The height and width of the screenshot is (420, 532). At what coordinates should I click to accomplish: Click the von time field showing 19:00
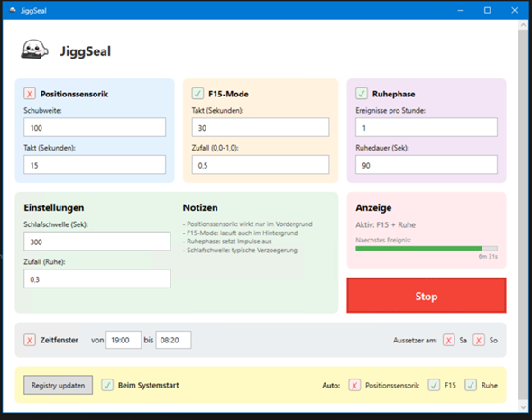click(124, 340)
